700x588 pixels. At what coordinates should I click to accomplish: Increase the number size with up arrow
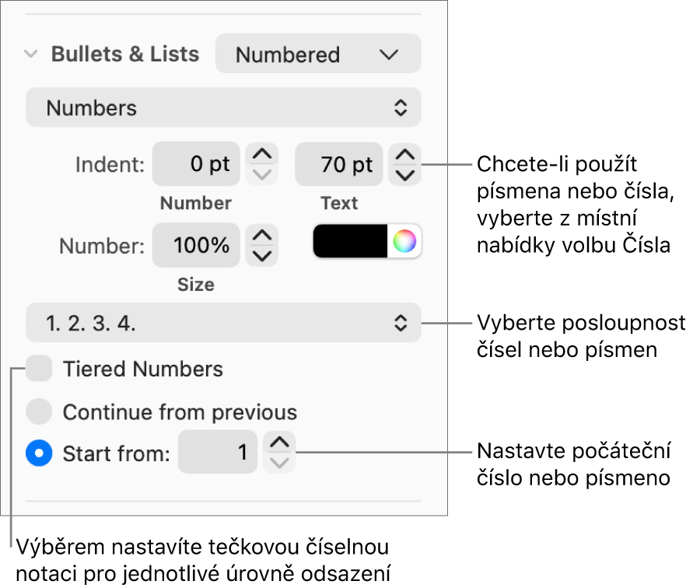click(x=264, y=236)
